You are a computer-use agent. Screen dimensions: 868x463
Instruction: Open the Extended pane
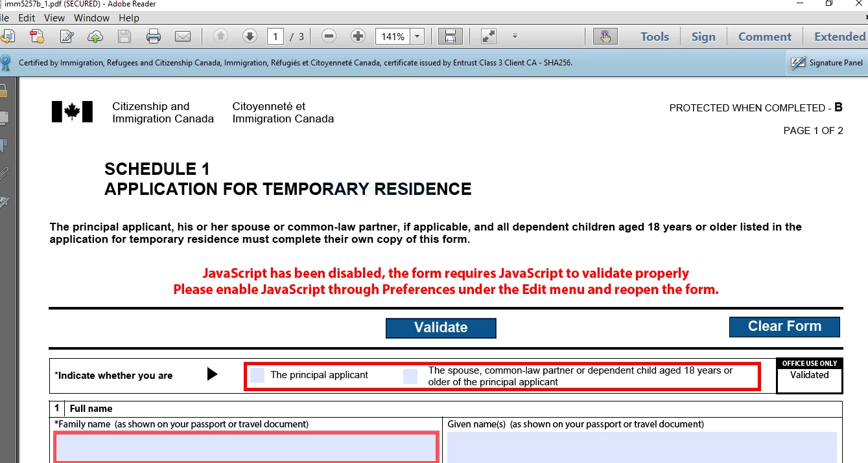[x=839, y=36]
